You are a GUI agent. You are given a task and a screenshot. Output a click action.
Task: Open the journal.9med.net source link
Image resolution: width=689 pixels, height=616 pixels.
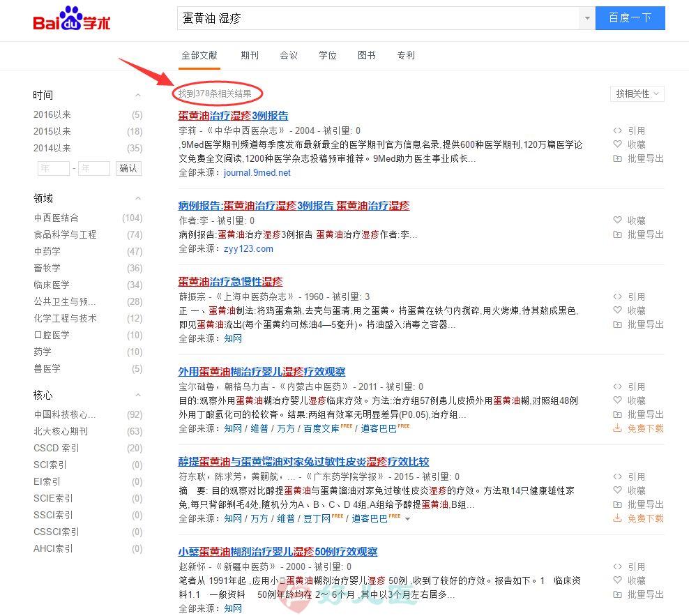coord(257,173)
